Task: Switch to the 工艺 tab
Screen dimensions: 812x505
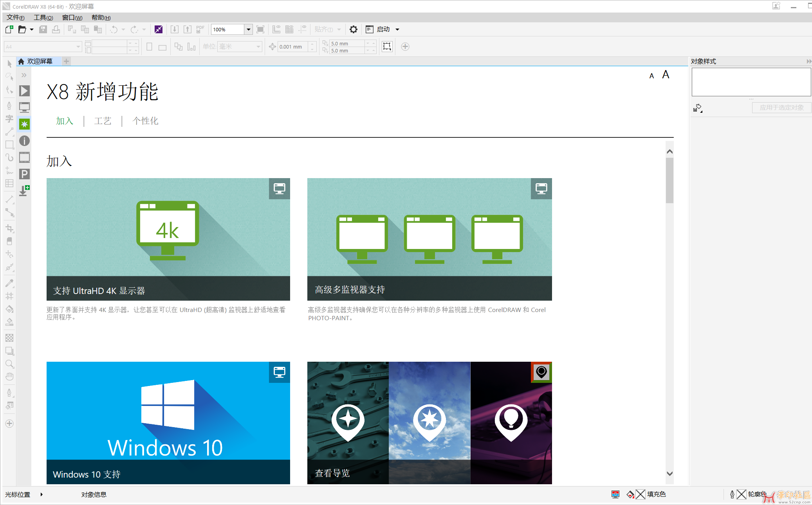Action: tap(103, 121)
